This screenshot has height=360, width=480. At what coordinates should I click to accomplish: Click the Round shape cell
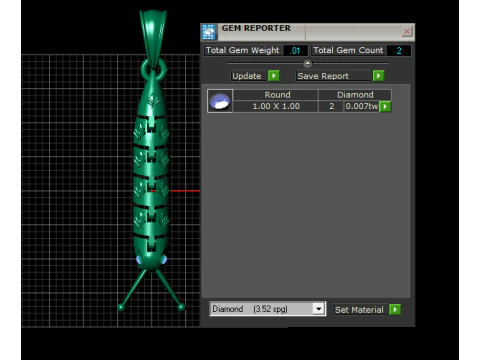tap(276, 95)
